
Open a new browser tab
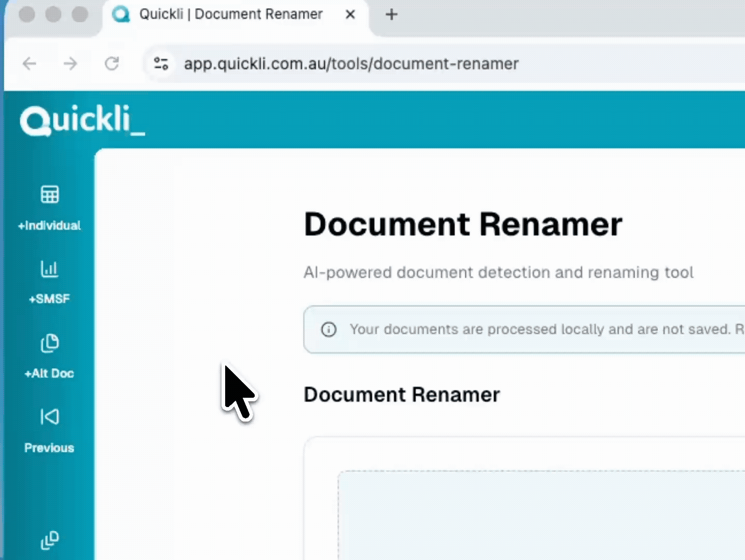391,15
